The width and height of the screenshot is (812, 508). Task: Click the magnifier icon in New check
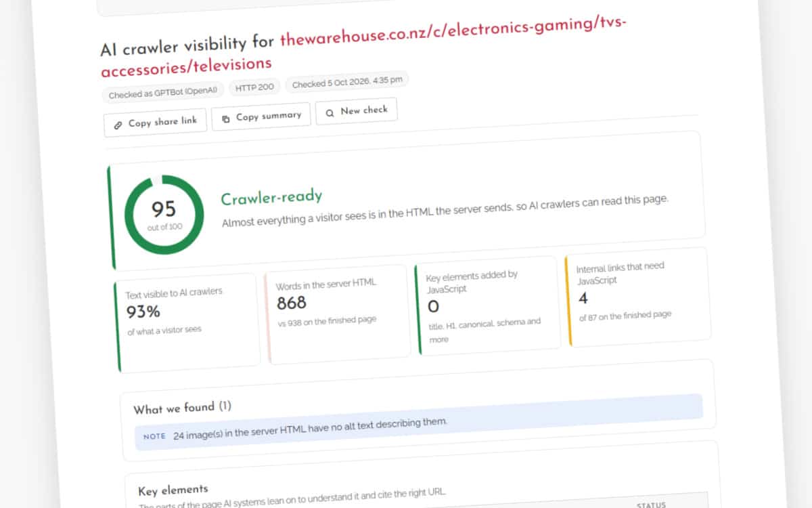click(330, 112)
